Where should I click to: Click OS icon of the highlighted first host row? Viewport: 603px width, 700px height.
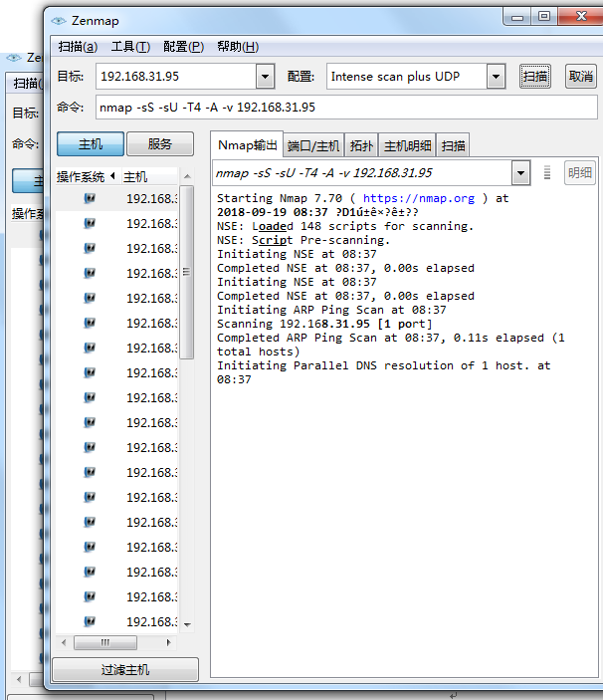90,198
